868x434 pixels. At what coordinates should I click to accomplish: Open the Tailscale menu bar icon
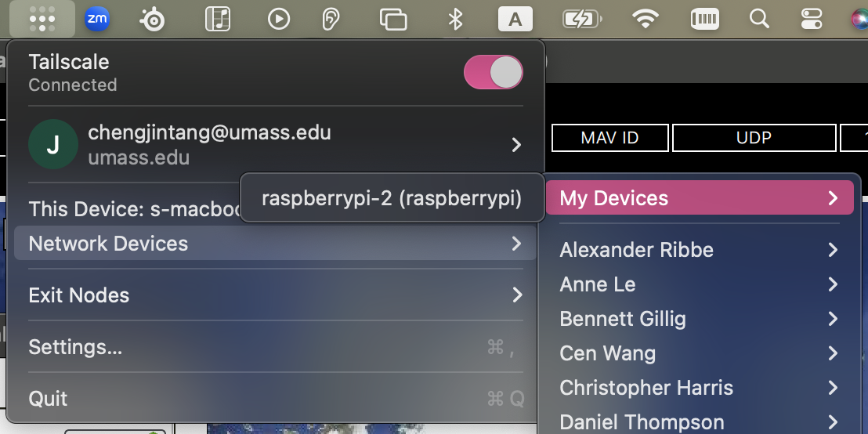pos(42,19)
